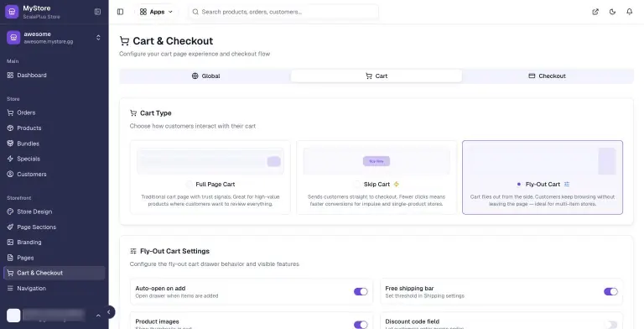
Task: Click the MyStore logo icon
Action: click(12, 12)
